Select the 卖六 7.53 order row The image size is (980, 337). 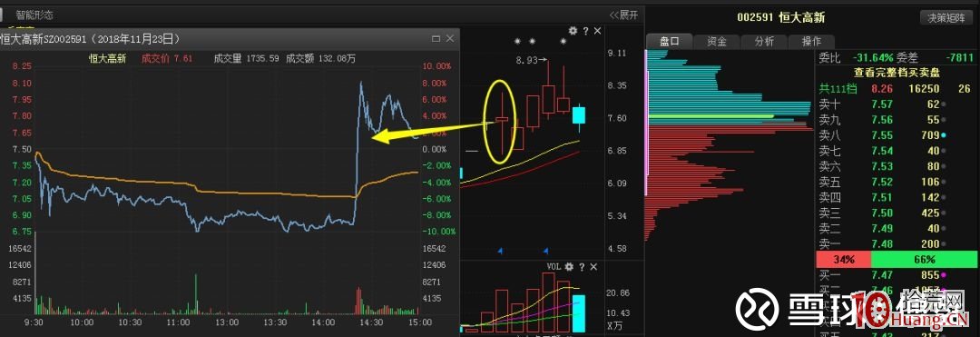897,166
